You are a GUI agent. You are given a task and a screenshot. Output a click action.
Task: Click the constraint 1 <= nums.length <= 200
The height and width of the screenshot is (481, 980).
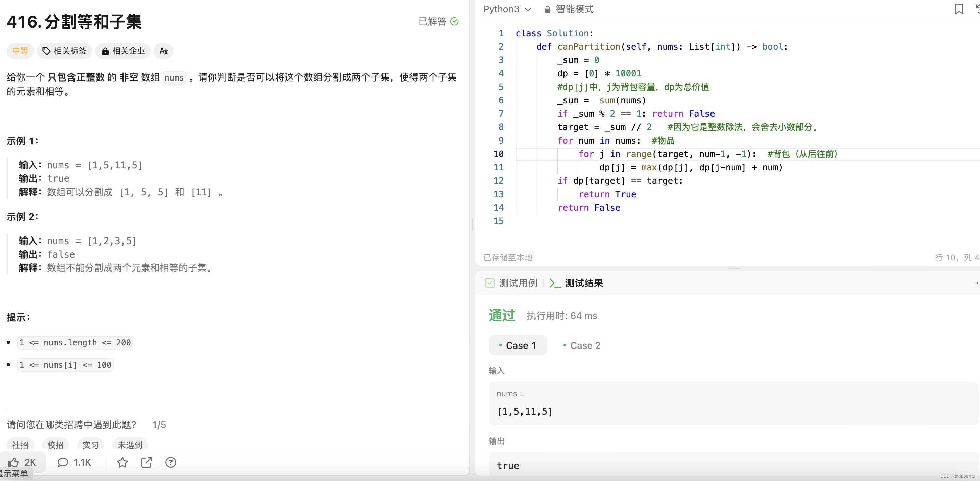75,342
